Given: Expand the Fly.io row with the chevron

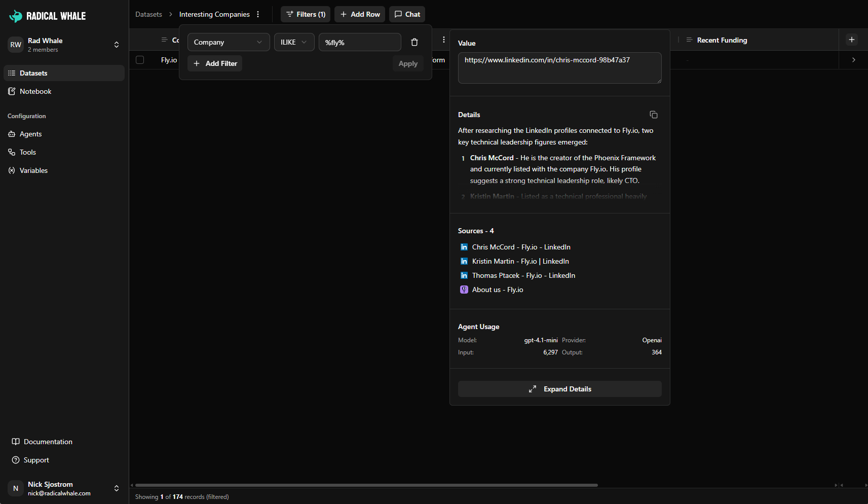Looking at the screenshot, I should pos(854,60).
